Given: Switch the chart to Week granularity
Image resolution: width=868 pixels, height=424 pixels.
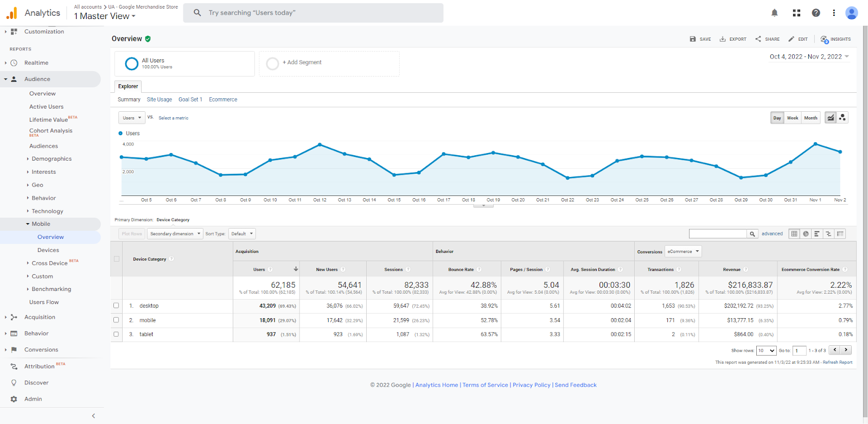Looking at the screenshot, I should 793,118.
